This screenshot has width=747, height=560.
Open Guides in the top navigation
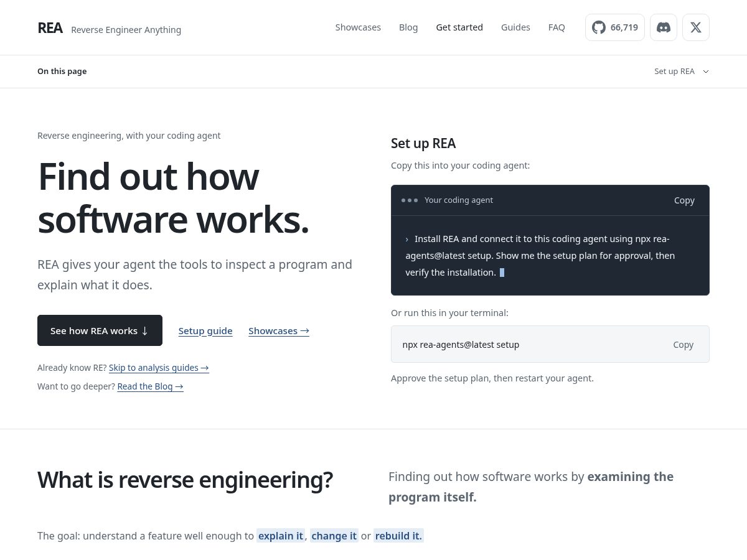pyautogui.click(x=515, y=27)
